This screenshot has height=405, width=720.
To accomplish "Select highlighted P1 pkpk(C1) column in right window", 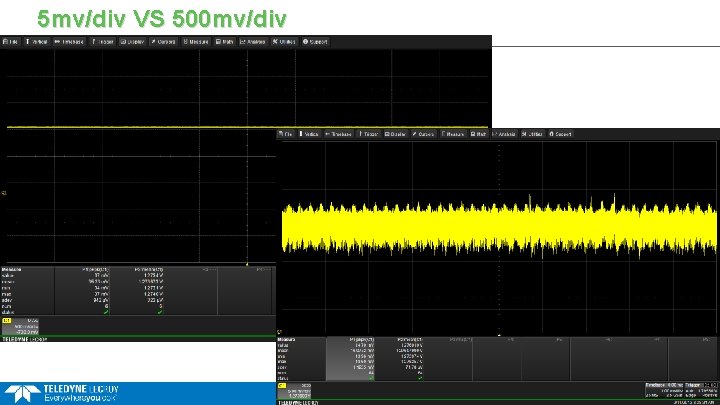I will (x=350, y=359).
